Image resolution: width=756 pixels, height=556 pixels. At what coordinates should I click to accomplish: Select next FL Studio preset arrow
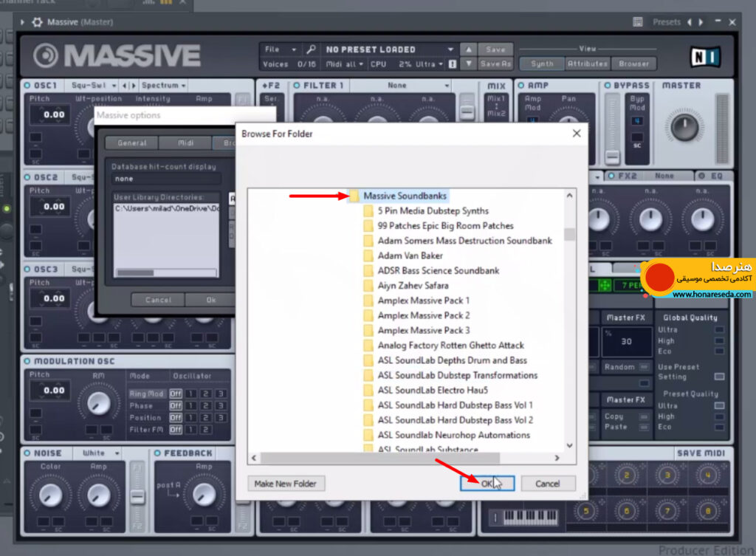[701, 22]
